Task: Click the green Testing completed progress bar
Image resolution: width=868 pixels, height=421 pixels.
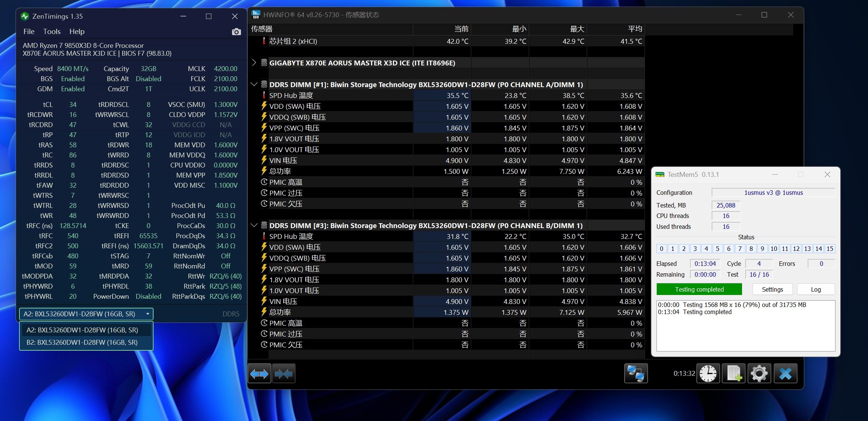Action: click(x=699, y=289)
